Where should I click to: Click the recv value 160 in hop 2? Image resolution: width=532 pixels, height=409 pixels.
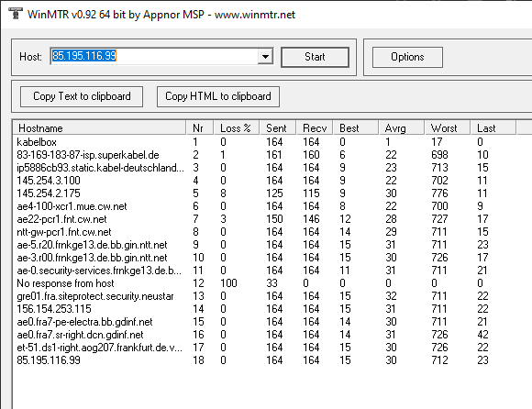(x=311, y=155)
